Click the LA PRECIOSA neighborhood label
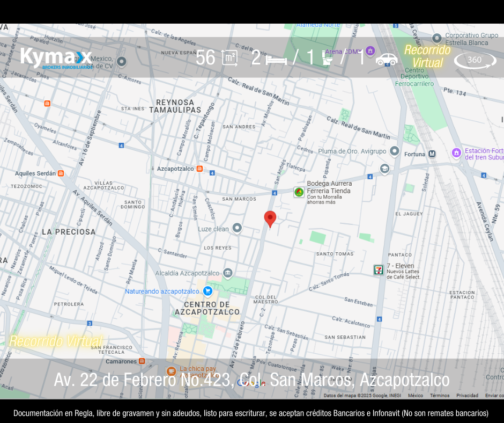504x423 pixels. pos(69,232)
